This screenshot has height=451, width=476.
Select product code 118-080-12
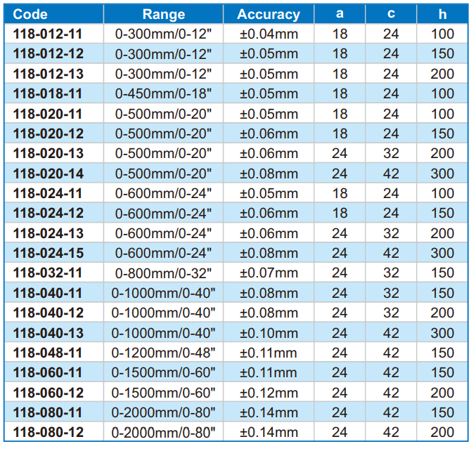tap(49, 433)
